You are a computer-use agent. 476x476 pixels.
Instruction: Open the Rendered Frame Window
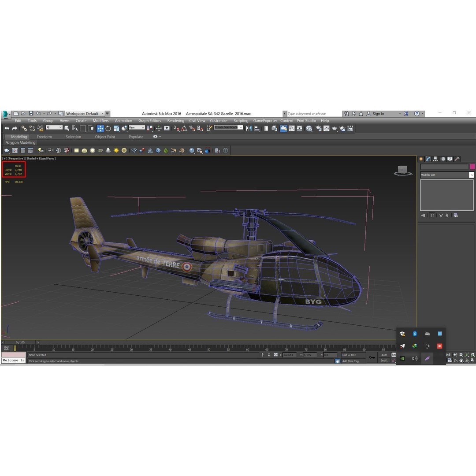click(x=326, y=129)
